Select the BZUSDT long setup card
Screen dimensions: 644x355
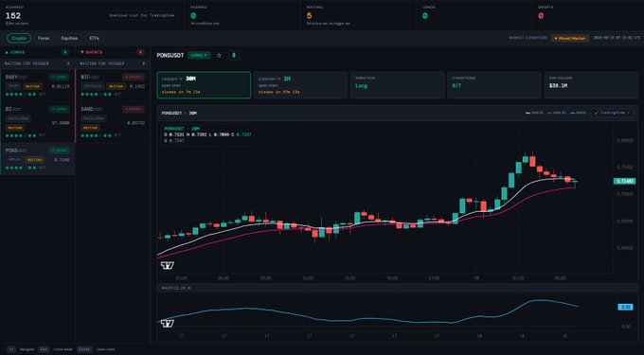37,122
